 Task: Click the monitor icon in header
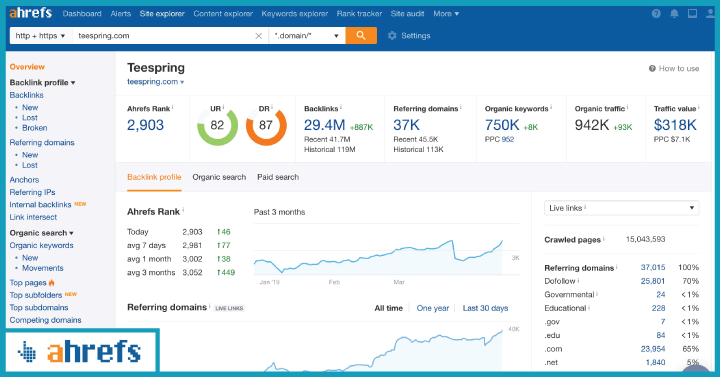(x=692, y=14)
